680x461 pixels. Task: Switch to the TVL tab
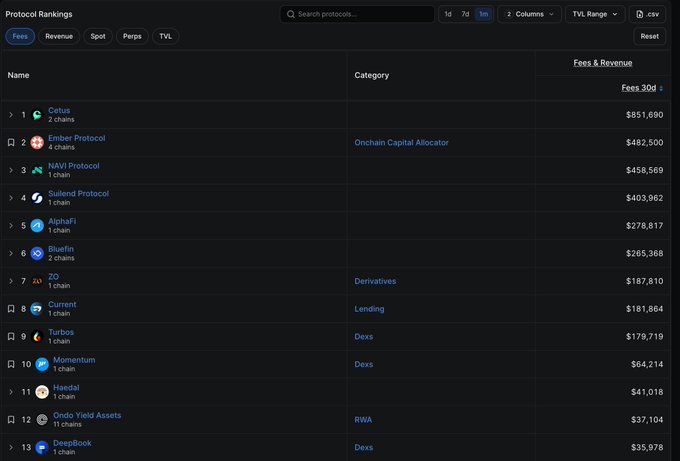166,36
